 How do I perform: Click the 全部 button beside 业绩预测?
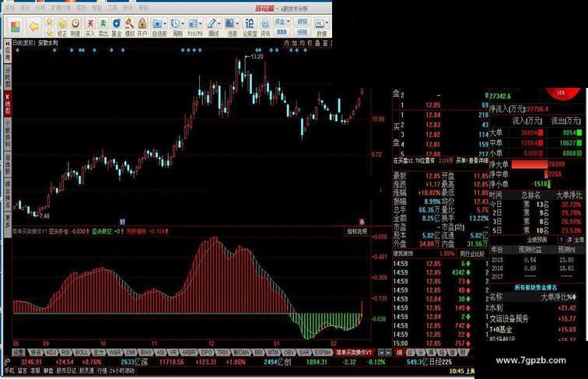tap(579, 240)
